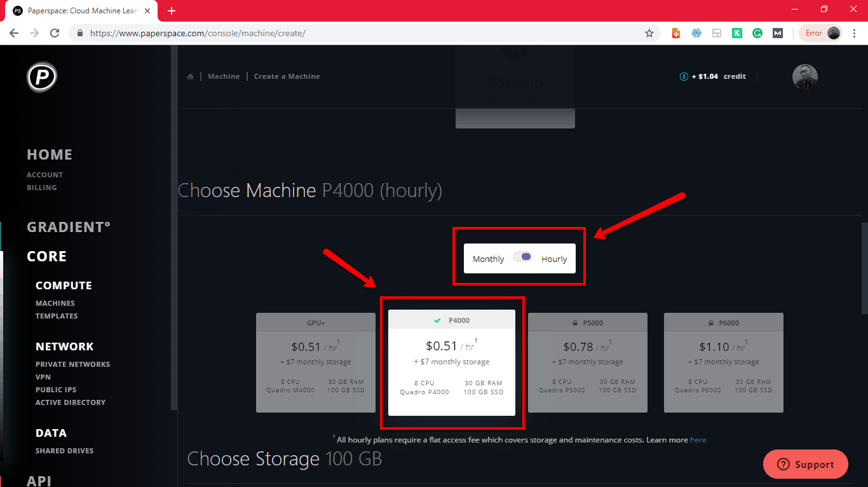This screenshot has height=487, width=868.
Task: Click the COMPUTE sidebar heading
Action: pos(64,285)
